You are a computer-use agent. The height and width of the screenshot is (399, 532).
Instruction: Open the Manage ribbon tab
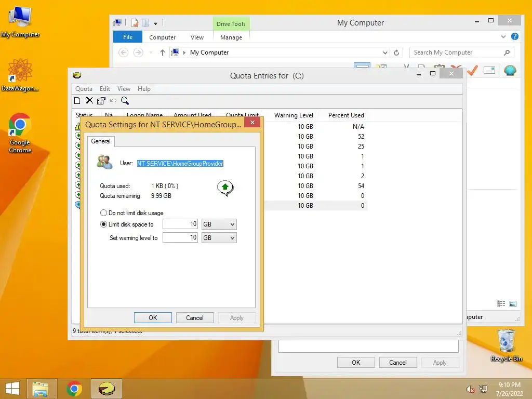pyautogui.click(x=231, y=37)
